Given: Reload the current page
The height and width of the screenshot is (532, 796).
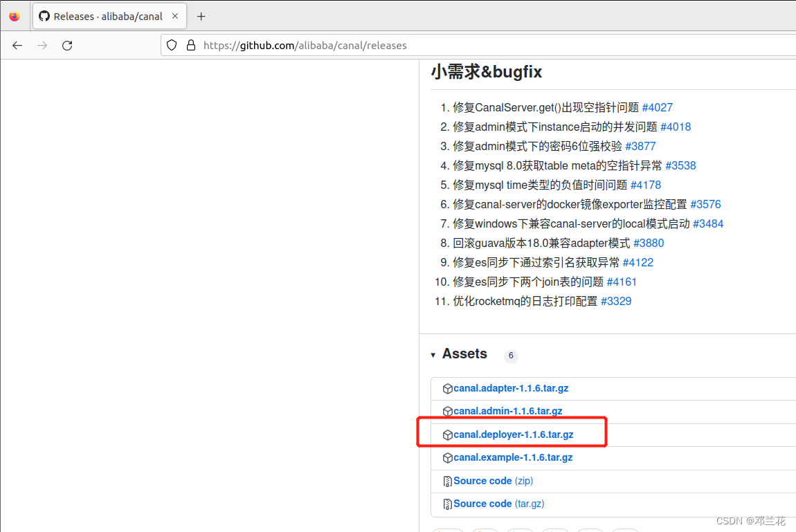Looking at the screenshot, I should (67, 46).
